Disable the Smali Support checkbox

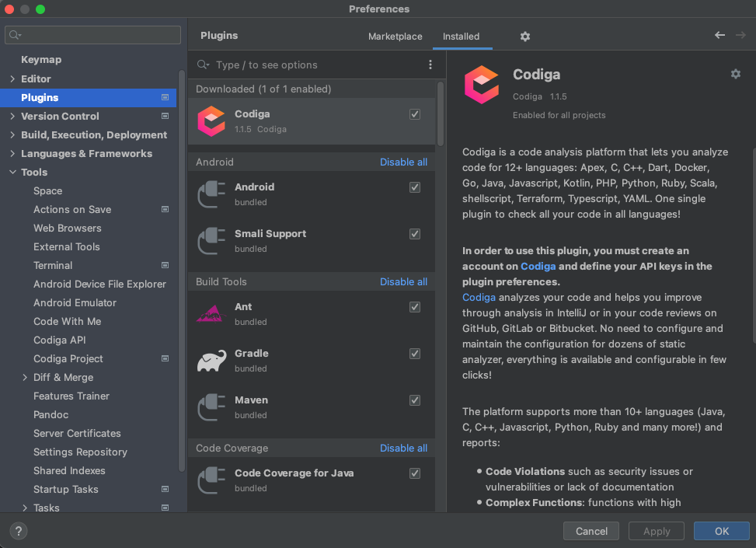[x=414, y=233]
